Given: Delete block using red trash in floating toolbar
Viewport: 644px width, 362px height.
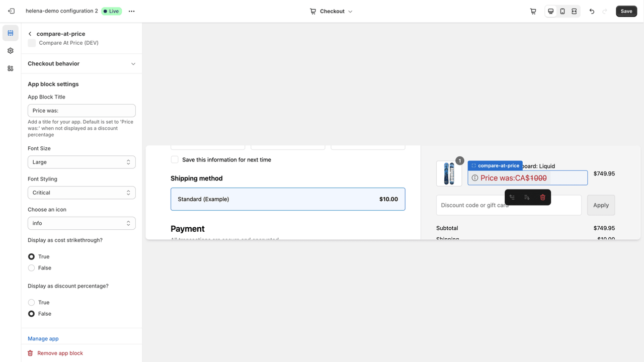Looking at the screenshot, I should pyautogui.click(x=542, y=198).
